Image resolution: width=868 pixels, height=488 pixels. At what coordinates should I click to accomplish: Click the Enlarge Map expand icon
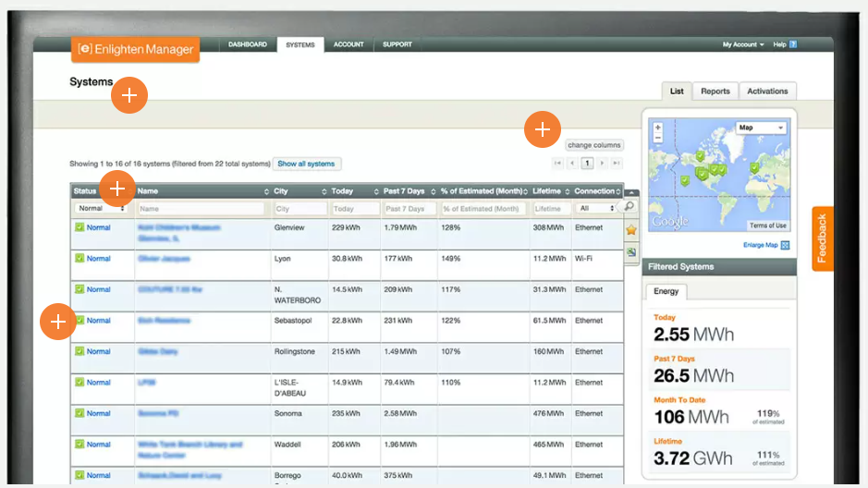785,245
